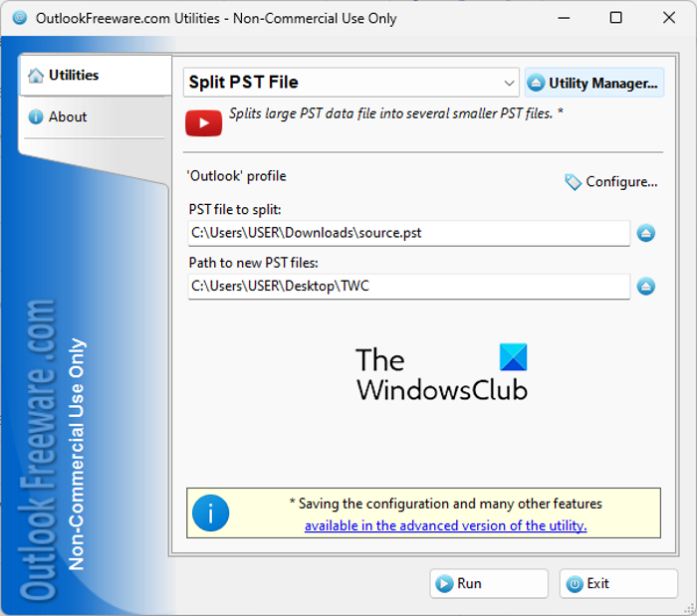The width and height of the screenshot is (697, 616).
Task: Click the Path to new PST files field
Action: coord(409,287)
